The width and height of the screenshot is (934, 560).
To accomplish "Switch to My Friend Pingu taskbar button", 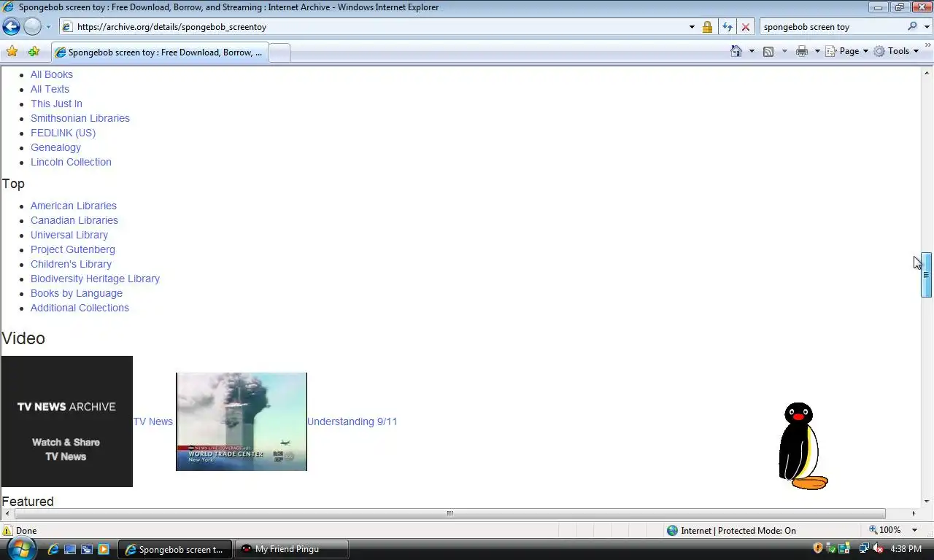I will click(x=291, y=549).
